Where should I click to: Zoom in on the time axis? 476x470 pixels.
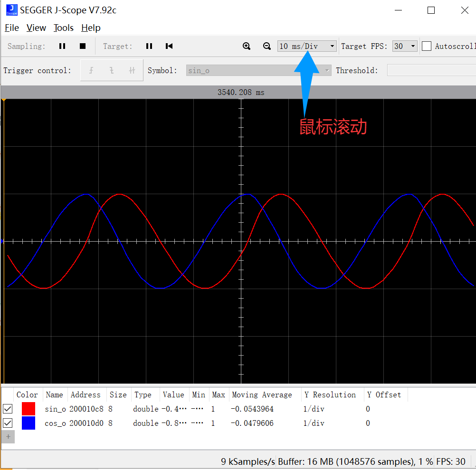247,46
